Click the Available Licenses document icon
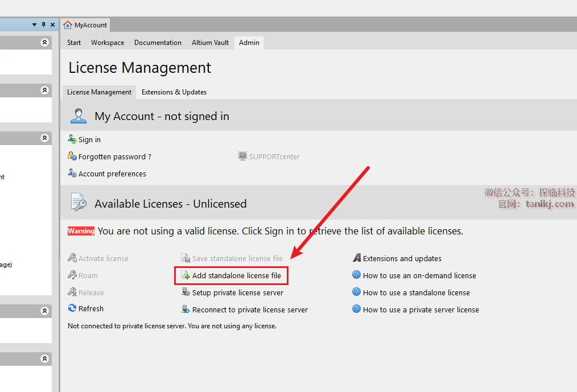577x392 pixels. (79, 202)
